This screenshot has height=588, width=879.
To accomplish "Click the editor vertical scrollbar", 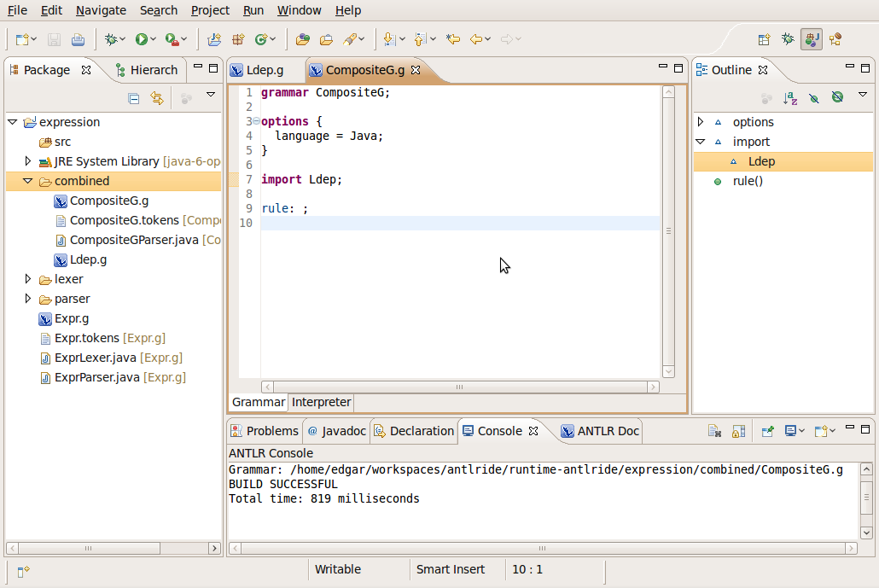I will tap(668, 230).
